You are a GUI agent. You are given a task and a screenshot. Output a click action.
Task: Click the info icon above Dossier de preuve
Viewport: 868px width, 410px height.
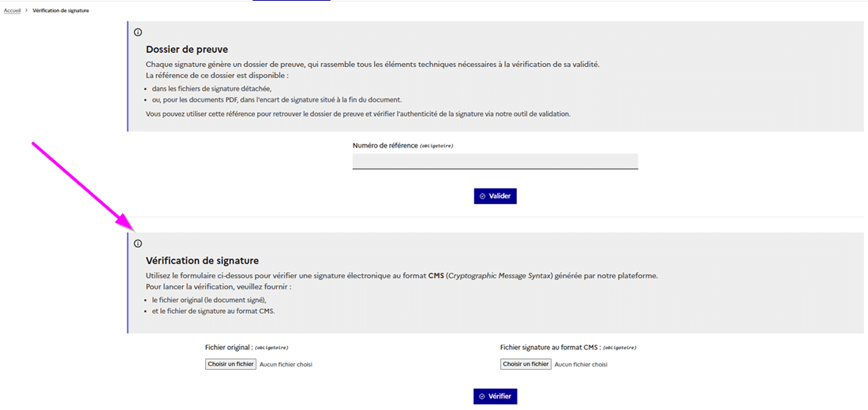pyautogui.click(x=138, y=32)
